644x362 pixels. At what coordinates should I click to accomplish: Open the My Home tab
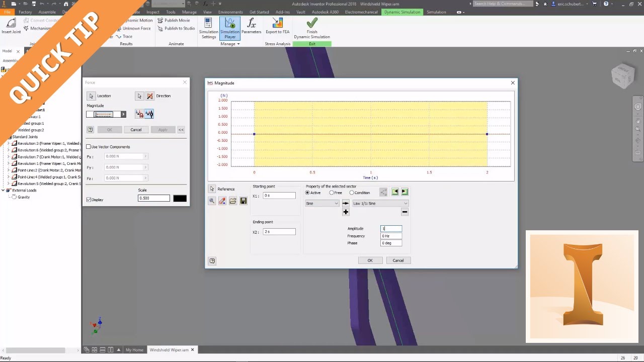134,350
